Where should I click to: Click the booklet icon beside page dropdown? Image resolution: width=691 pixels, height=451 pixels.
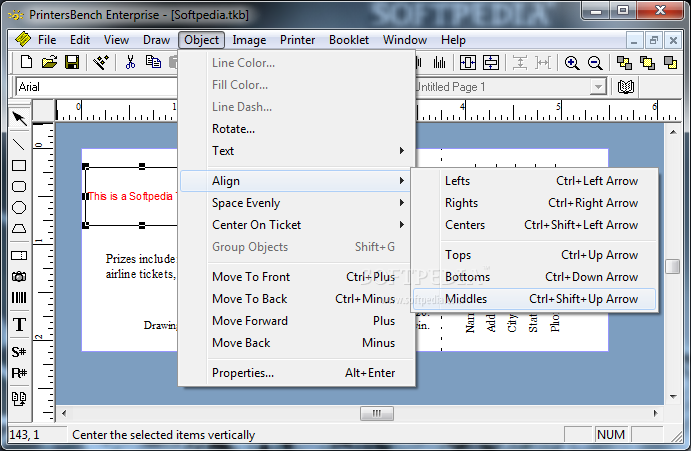[625, 86]
